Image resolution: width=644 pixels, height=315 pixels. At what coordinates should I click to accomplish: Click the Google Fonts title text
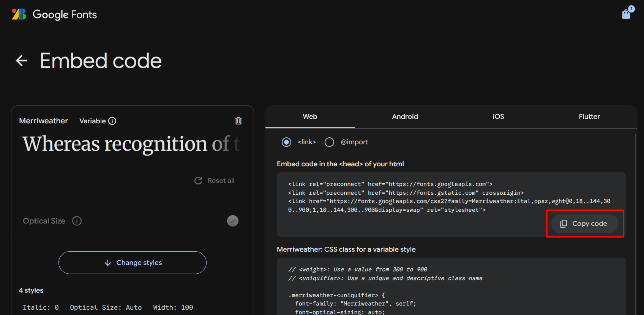(x=65, y=14)
